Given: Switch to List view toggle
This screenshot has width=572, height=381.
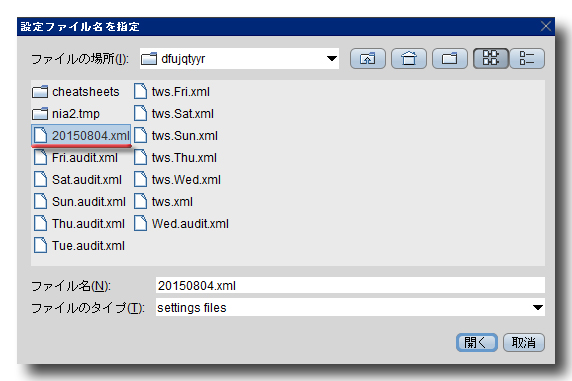Looking at the screenshot, I should tap(491, 58).
